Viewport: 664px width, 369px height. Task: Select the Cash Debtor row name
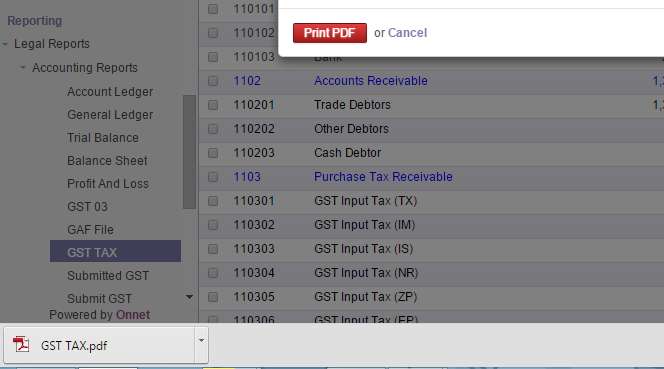[347, 153]
